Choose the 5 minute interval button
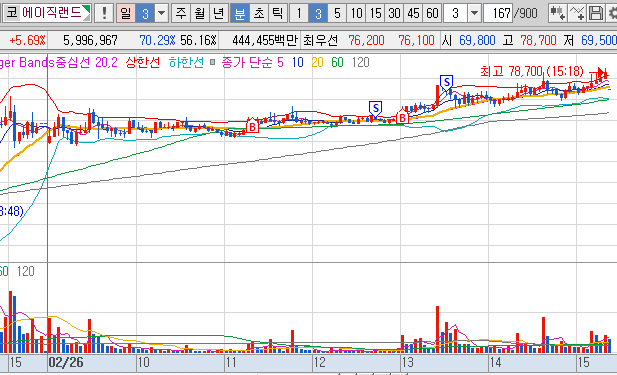The width and height of the screenshot is (617, 375). (x=337, y=13)
